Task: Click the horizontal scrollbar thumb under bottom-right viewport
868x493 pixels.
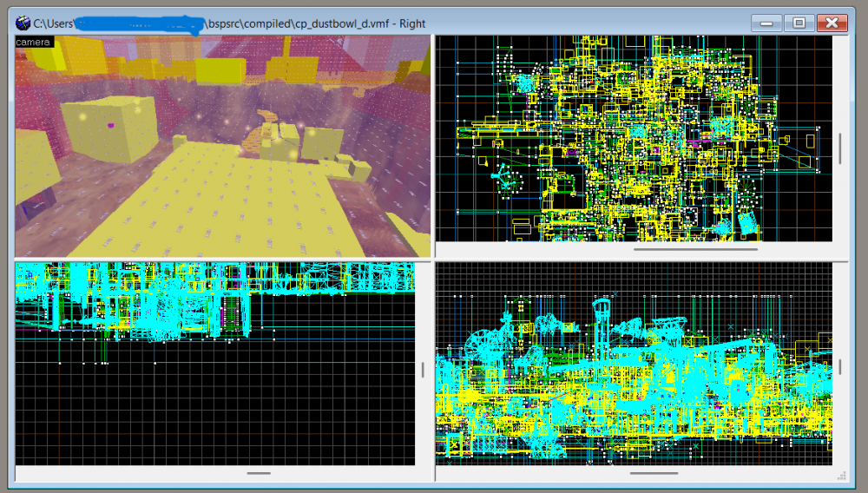Action: pyautogui.click(x=654, y=473)
